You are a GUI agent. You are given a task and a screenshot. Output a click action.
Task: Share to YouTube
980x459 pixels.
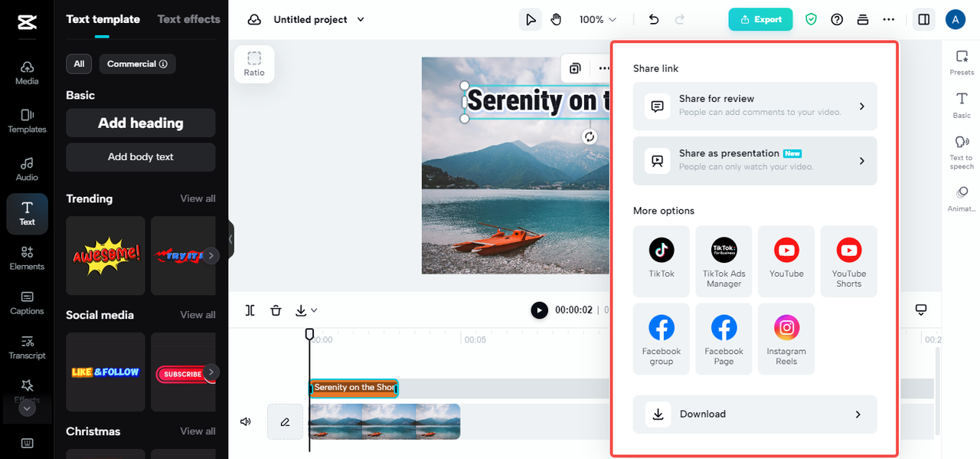786,261
